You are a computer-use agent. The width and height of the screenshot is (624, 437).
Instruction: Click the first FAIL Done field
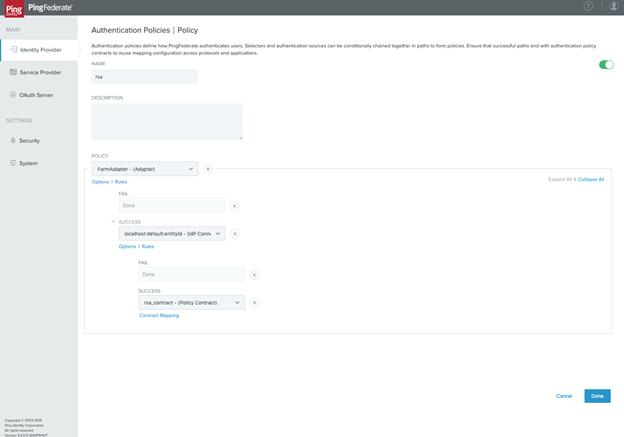click(x=172, y=205)
